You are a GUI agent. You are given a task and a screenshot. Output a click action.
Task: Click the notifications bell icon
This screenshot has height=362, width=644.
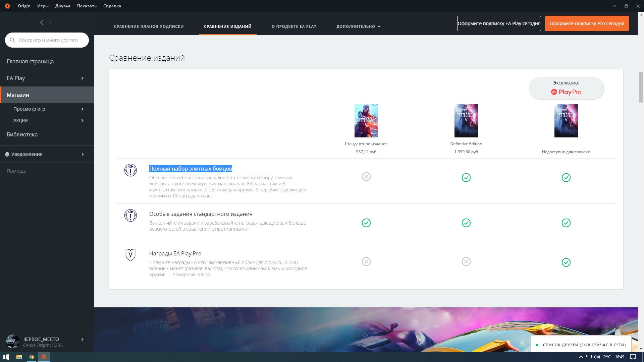7,154
